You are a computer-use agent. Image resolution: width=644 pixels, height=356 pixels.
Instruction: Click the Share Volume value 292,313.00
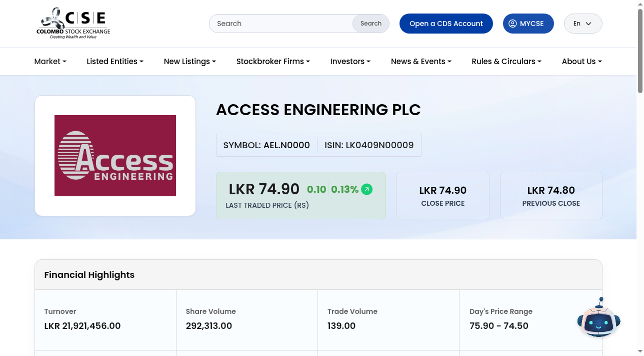(209, 326)
